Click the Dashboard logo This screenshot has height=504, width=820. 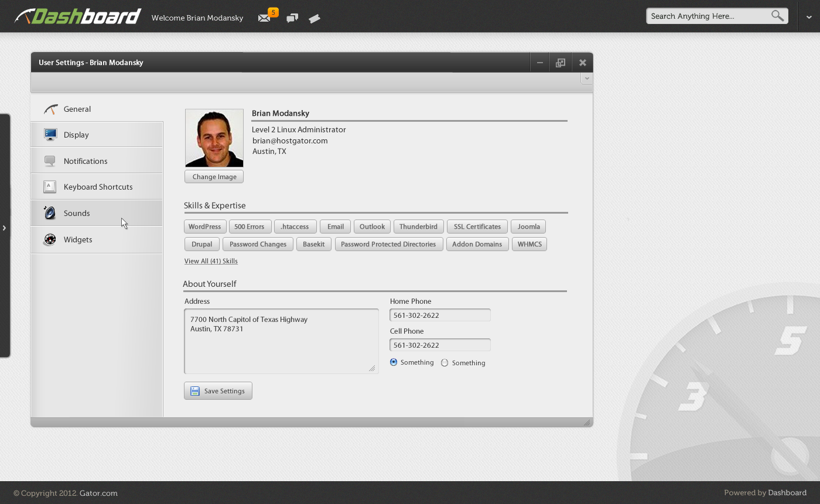[x=78, y=16]
